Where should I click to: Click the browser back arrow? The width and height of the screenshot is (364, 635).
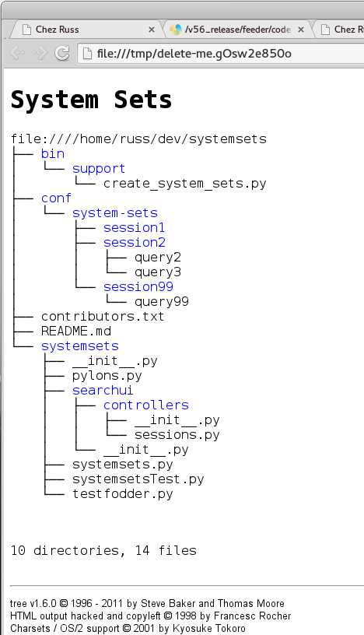click(x=17, y=53)
